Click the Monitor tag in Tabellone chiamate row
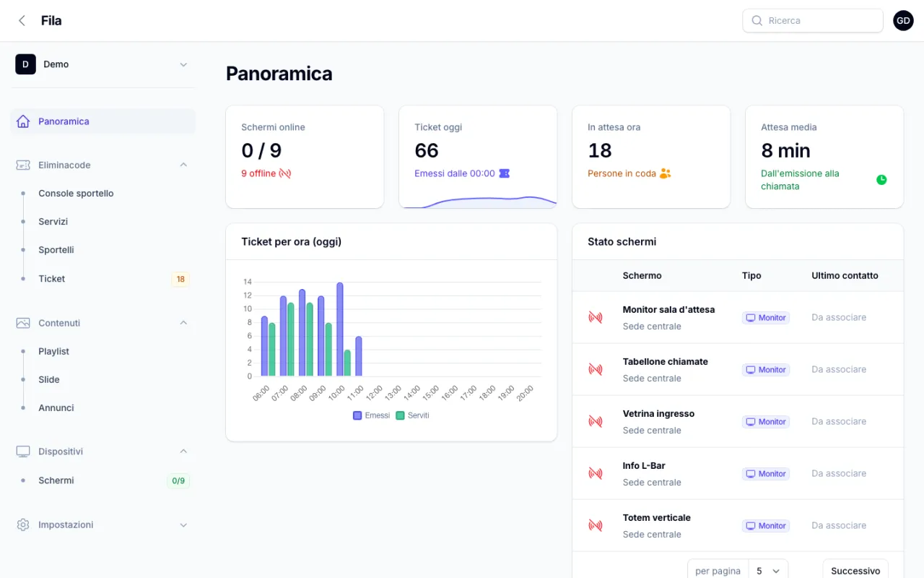 (x=766, y=369)
